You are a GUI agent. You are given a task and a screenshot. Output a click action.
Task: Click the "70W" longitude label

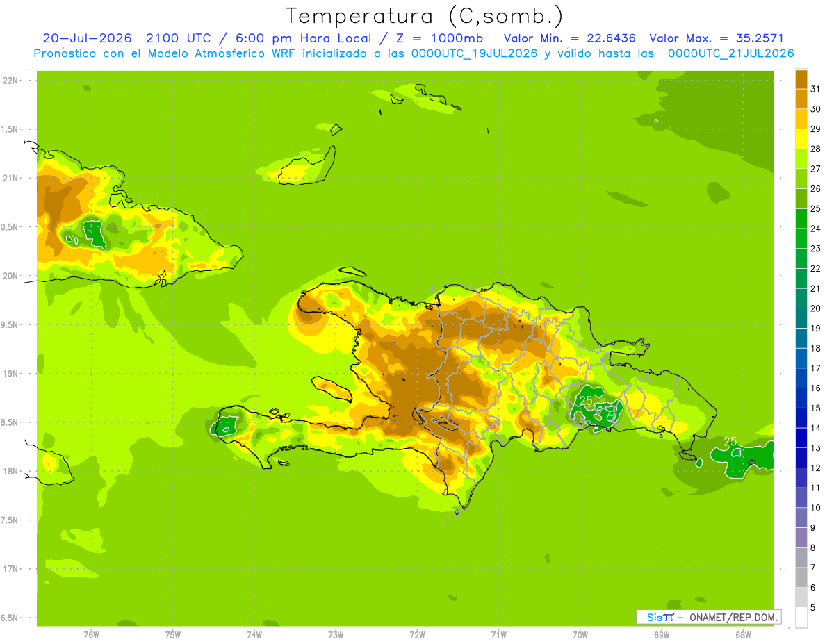580,635
